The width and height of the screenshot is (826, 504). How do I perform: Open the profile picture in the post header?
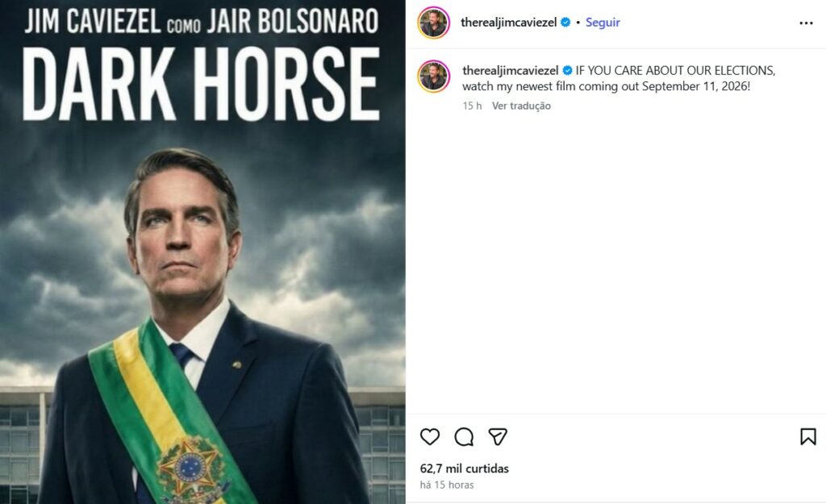[x=433, y=23]
